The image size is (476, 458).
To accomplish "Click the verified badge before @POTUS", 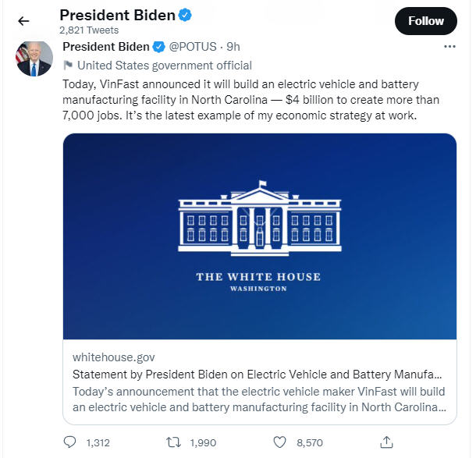I will (159, 47).
